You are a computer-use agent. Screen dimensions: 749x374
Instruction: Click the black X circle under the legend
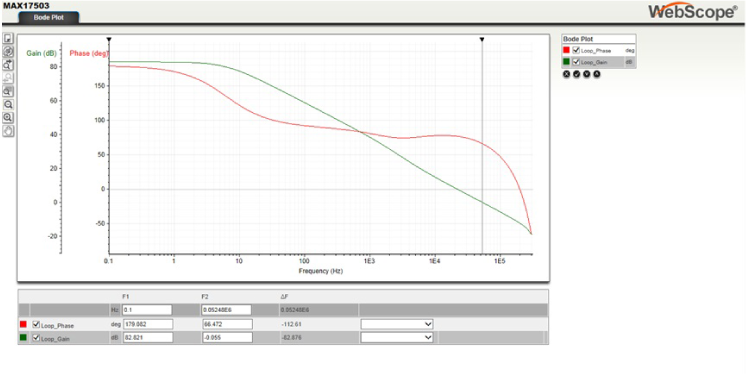tap(567, 74)
